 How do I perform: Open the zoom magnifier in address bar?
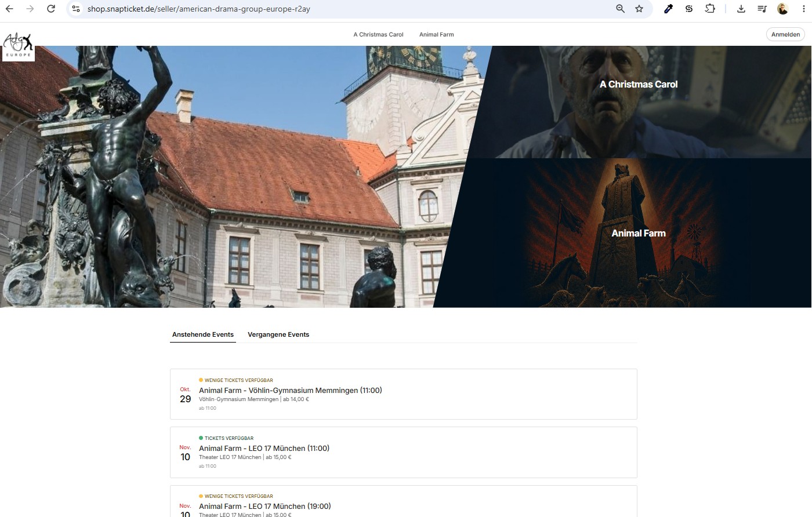click(x=621, y=9)
